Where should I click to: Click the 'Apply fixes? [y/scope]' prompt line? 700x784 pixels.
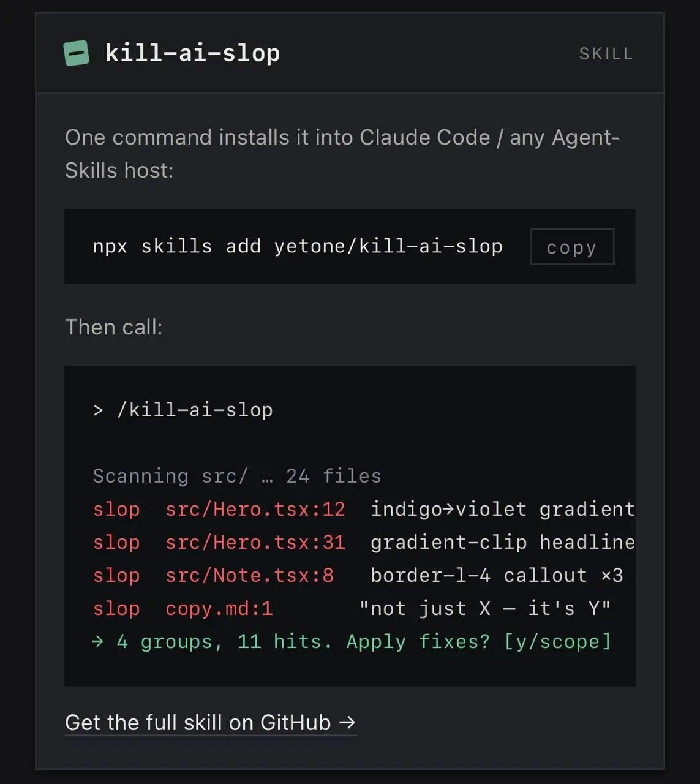pos(352,641)
